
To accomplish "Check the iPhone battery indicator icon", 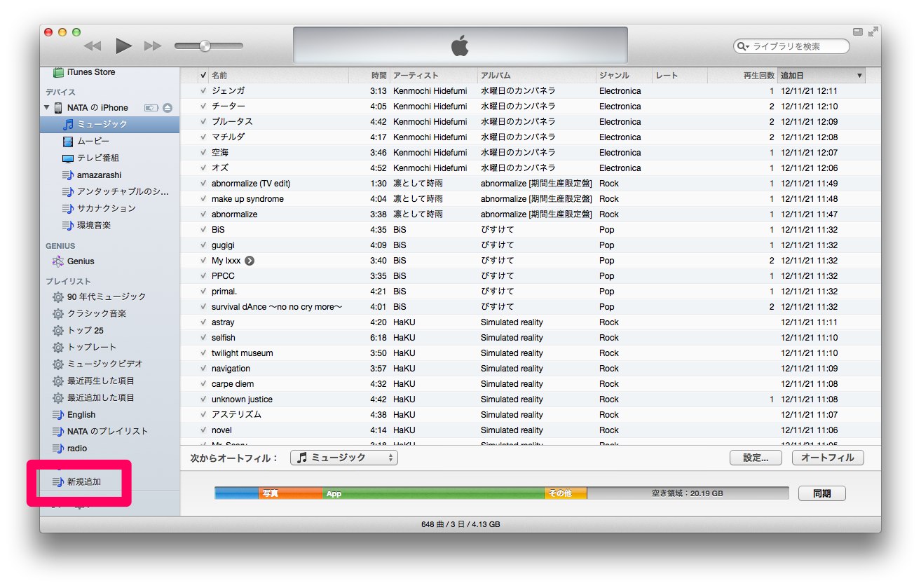I will [151, 108].
